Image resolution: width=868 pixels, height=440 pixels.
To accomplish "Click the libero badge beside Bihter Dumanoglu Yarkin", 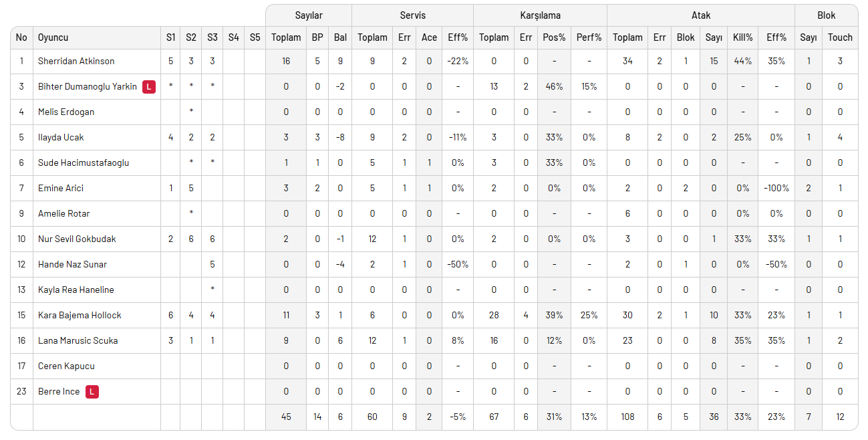I will click(149, 86).
